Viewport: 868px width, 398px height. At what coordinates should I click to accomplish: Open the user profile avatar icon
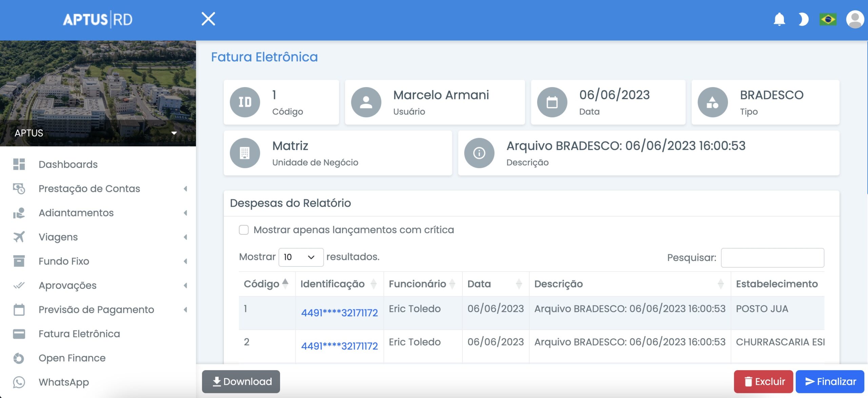coord(855,19)
